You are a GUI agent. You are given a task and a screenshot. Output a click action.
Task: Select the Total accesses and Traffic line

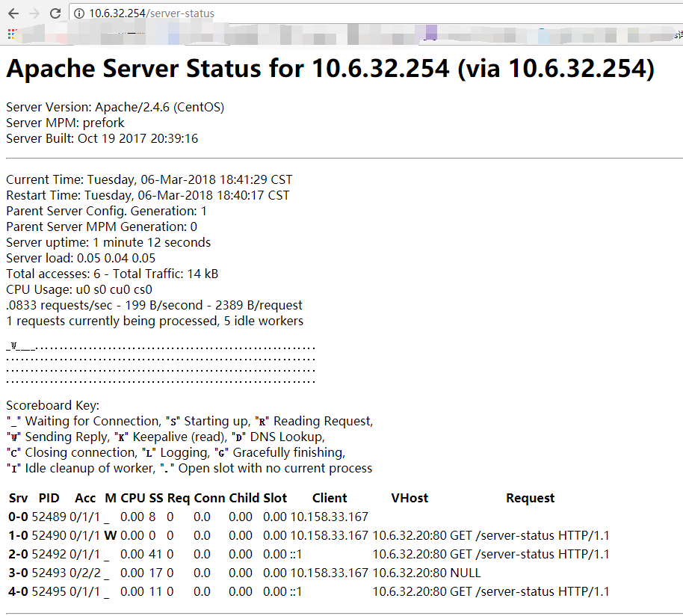[112, 274]
